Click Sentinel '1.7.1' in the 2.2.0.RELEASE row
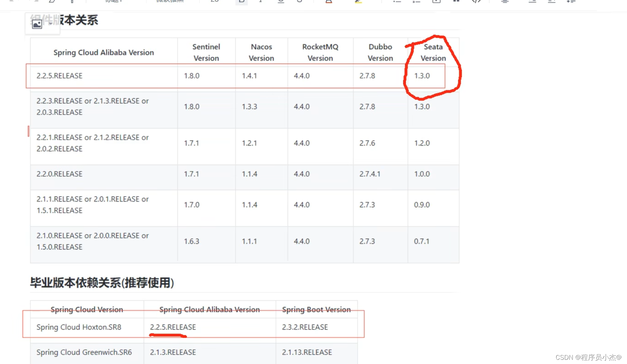 pyautogui.click(x=192, y=174)
